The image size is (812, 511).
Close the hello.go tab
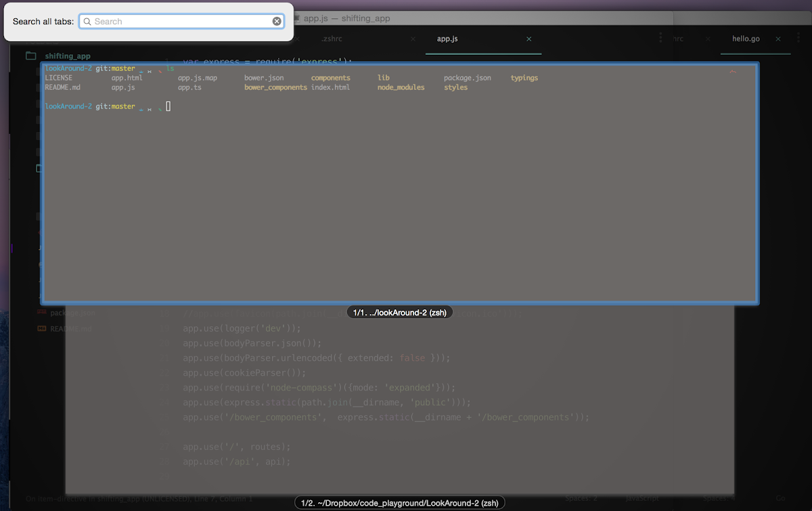click(x=778, y=39)
